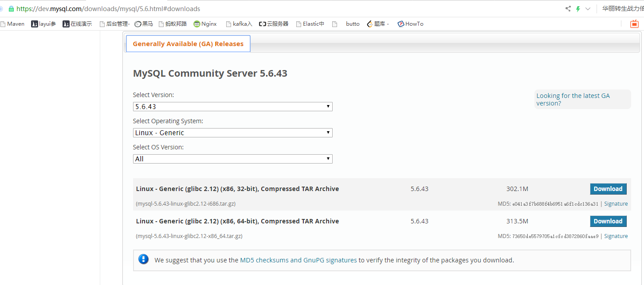Expand the address bar chevron dropdown

(x=588, y=9)
